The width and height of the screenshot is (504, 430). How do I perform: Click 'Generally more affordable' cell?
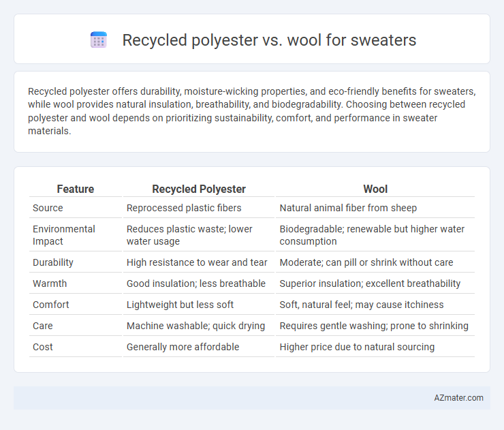click(183, 347)
